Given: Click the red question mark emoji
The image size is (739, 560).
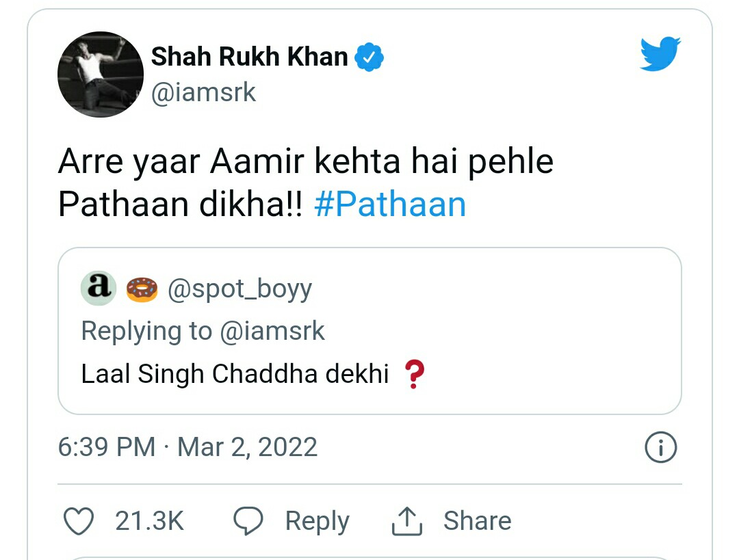Looking at the screenshot, I should (415, 375).
